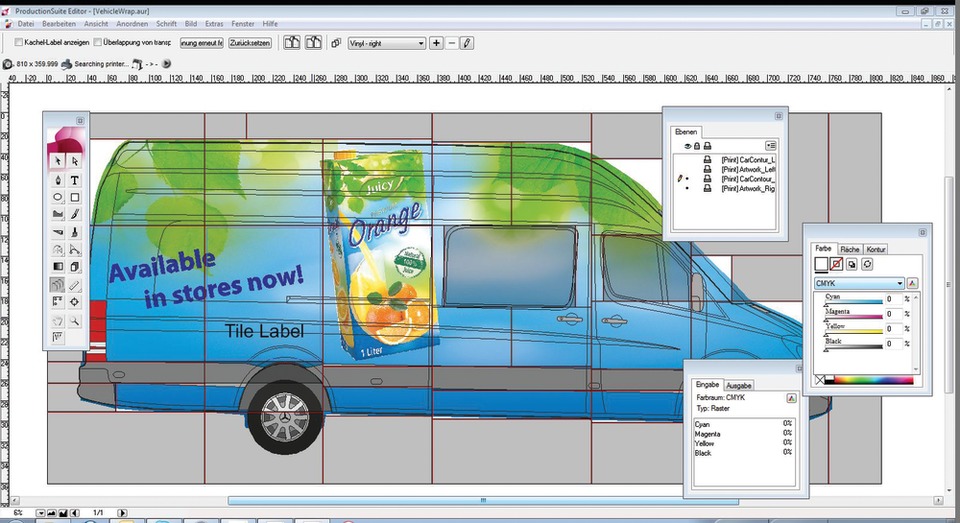Click the eye visibility column header
Viewport: 960px width, 523px height.
(688, 146)
